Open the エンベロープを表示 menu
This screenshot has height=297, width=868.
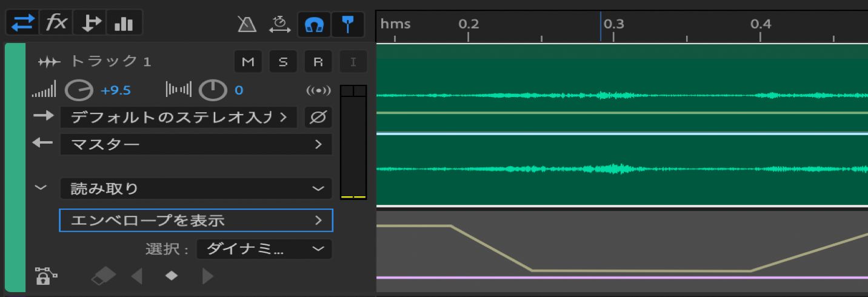pos(196,221)
